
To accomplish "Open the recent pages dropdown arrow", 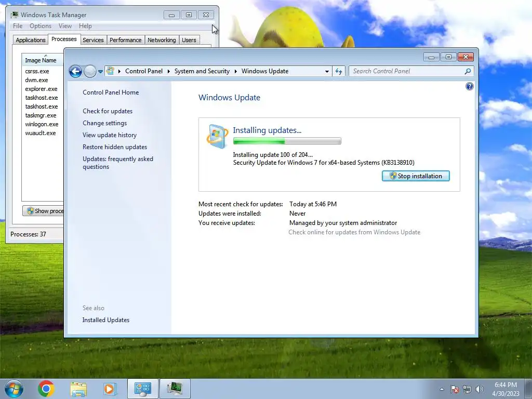I will click(x=100, y=72).
